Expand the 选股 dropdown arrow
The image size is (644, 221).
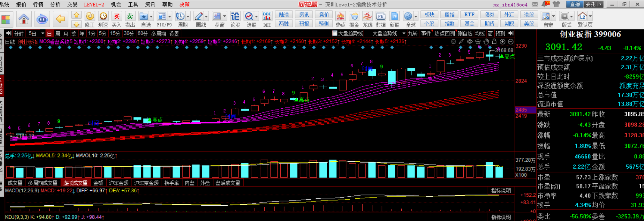pyautogui.click(x=257, y=16)
